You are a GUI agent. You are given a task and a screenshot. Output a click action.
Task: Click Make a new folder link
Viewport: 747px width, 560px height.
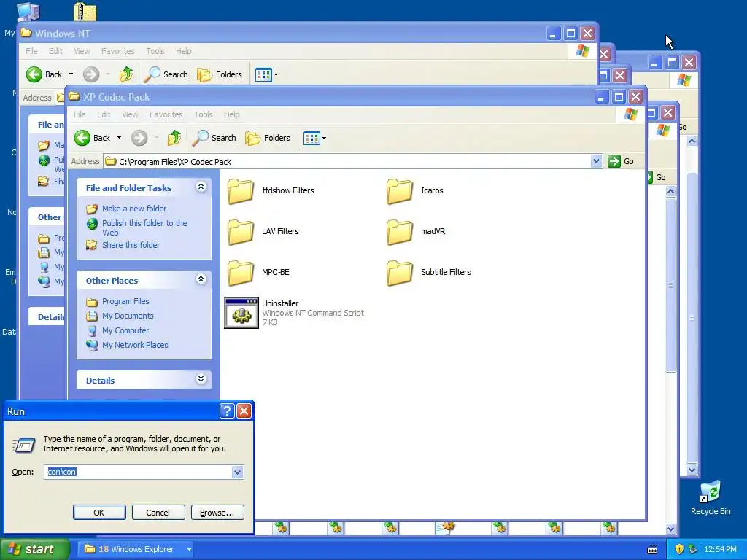pyautogui.click(x=134, y=209)
